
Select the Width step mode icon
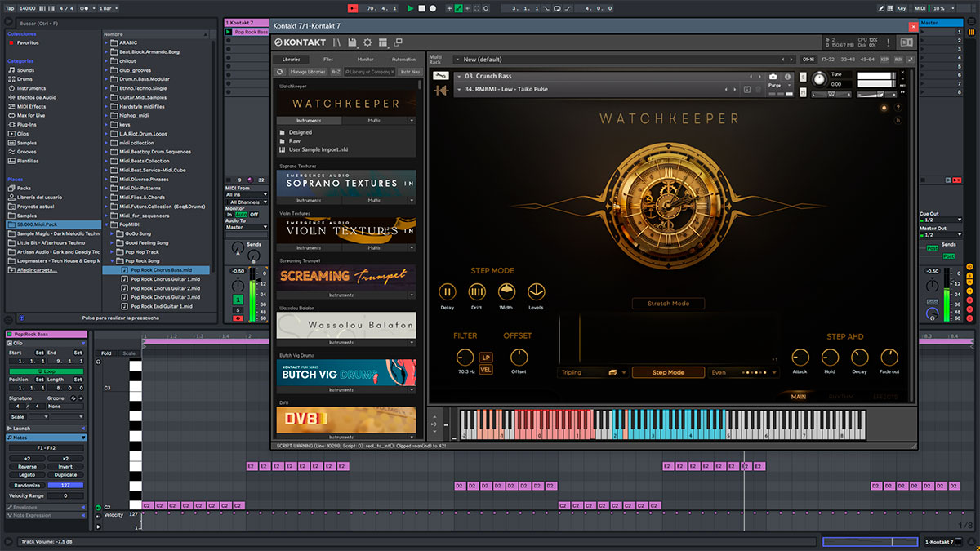pos(506,291)
